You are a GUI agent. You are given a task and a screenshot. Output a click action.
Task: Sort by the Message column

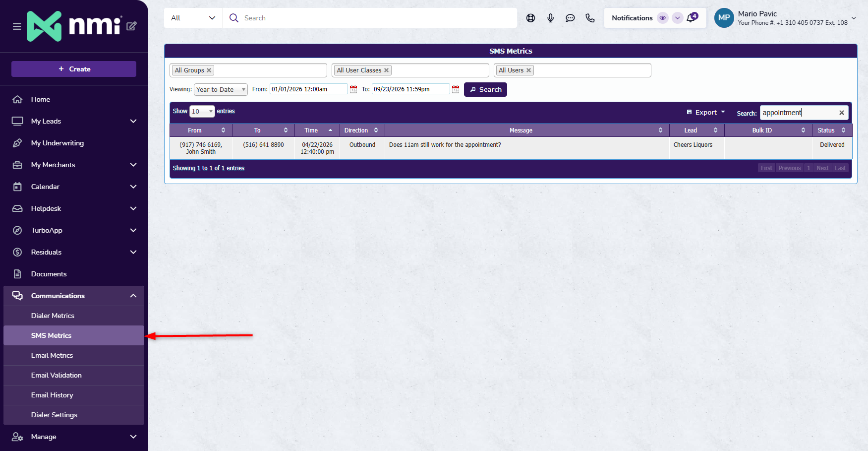pos(527,130)
